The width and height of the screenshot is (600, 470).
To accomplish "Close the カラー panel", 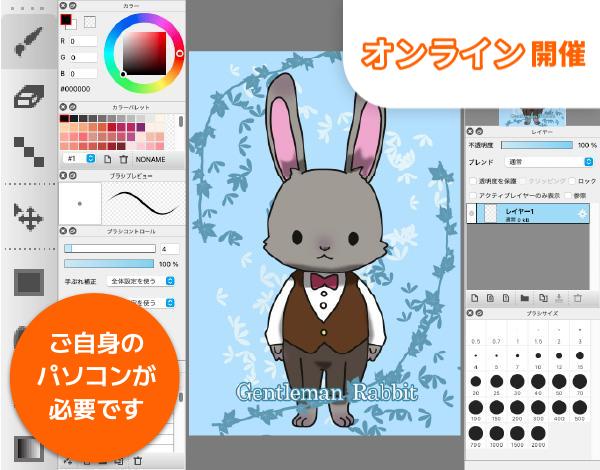I will [64, 6].
